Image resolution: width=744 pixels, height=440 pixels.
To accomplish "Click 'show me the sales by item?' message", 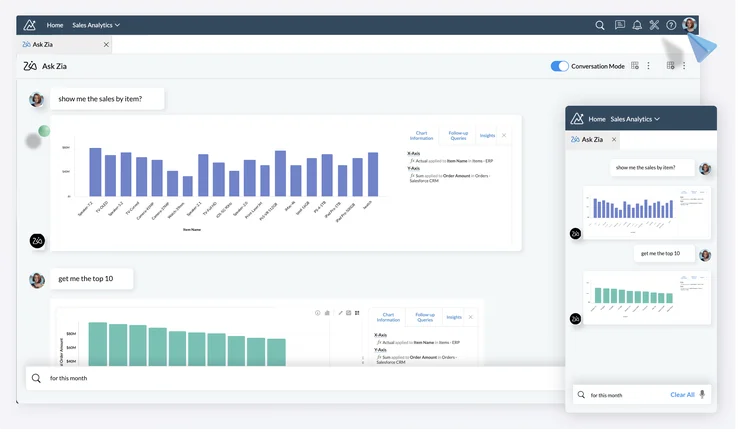I will (x=107, y=99).
